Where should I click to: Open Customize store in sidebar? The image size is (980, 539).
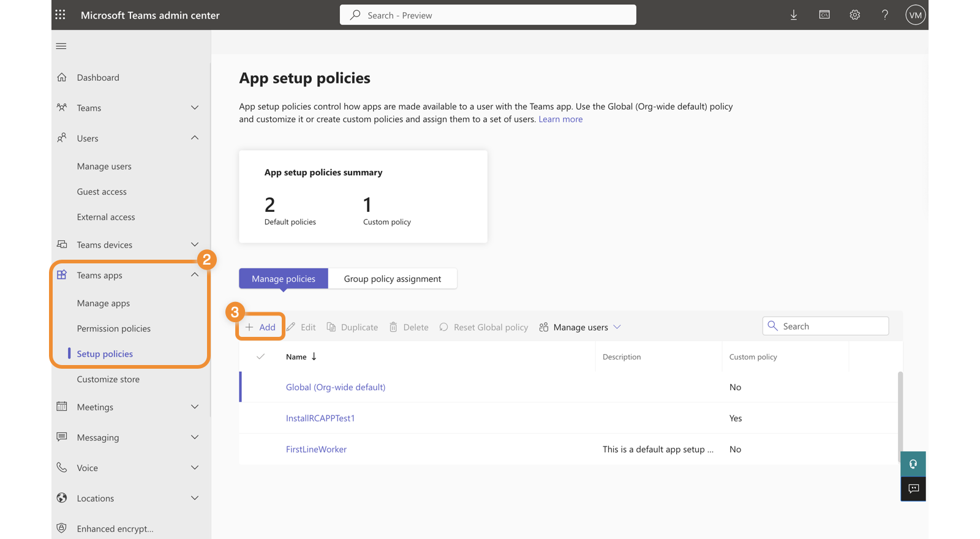108,379
